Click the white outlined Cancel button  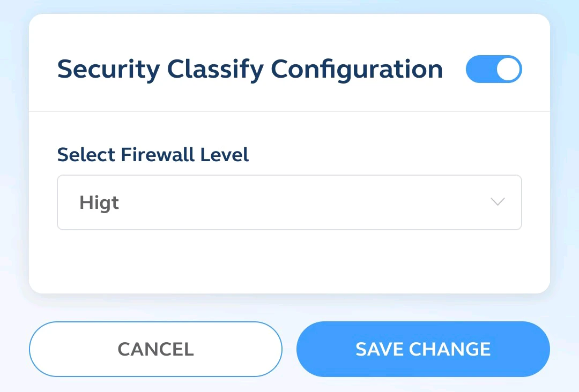coord(155,349)
